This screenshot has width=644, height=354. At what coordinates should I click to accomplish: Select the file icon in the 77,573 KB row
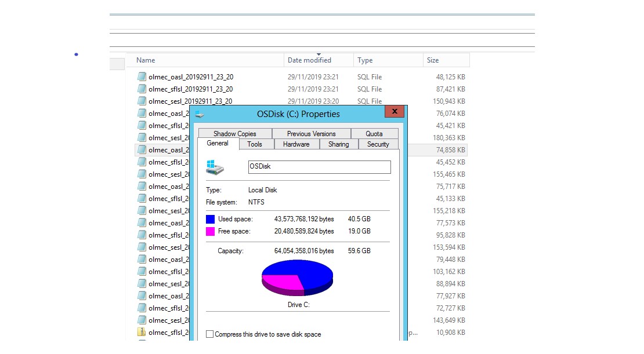[x=142, y=222]
